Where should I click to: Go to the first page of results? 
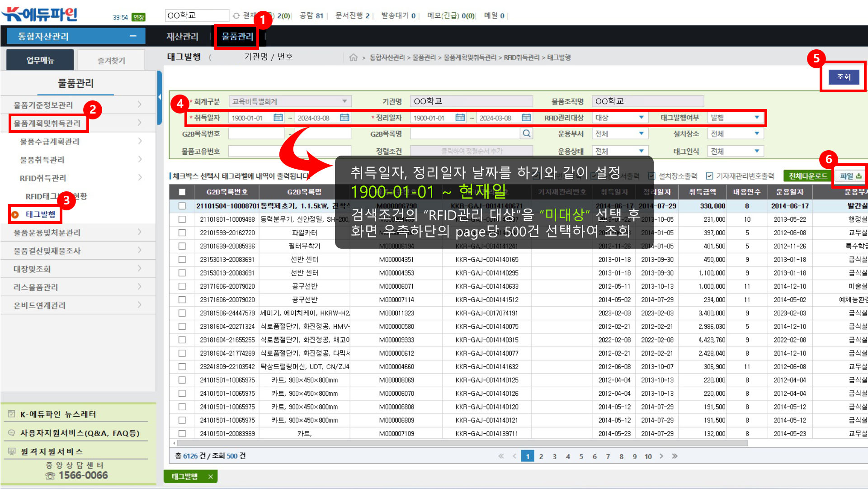(x=501, y=456)
